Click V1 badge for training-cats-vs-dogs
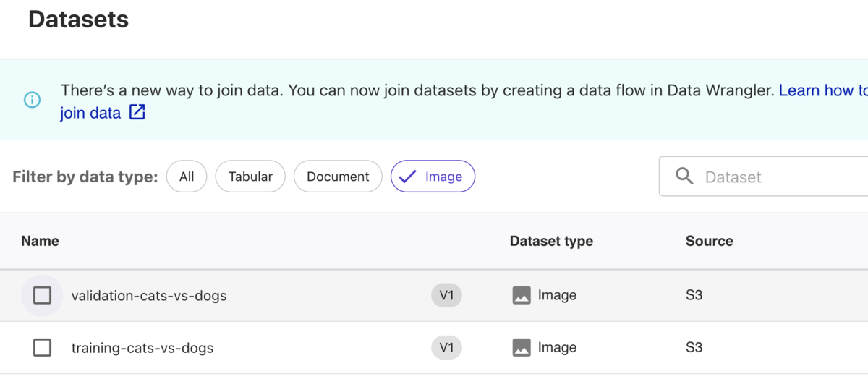 pyautogui.click(x=446, y=348)
